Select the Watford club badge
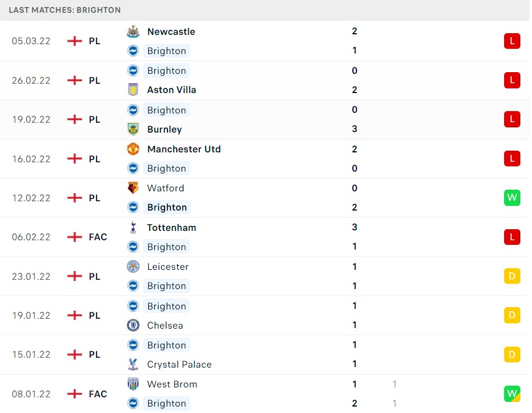Viewport: 532px width, 413px height. point(133,188)
